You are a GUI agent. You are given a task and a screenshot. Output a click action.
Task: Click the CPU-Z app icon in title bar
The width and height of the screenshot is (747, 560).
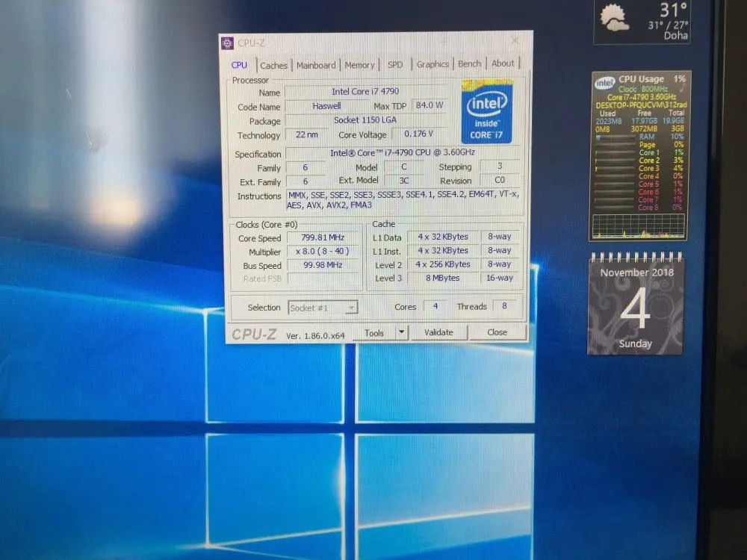(x=228, y=43)
